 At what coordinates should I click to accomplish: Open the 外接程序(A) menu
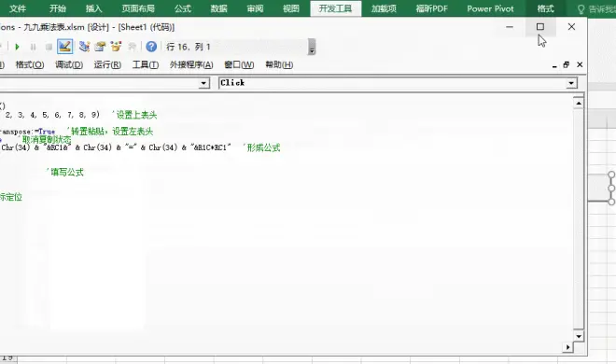point(191,64)
